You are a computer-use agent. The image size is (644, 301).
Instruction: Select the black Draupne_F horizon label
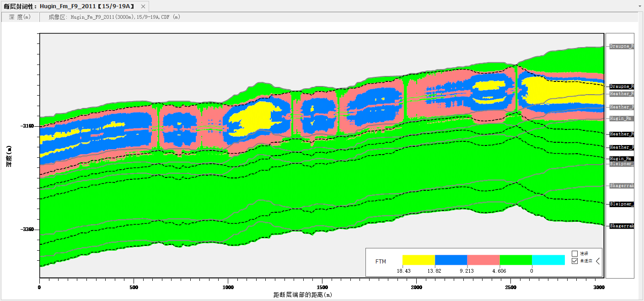(x=622, y=86)
